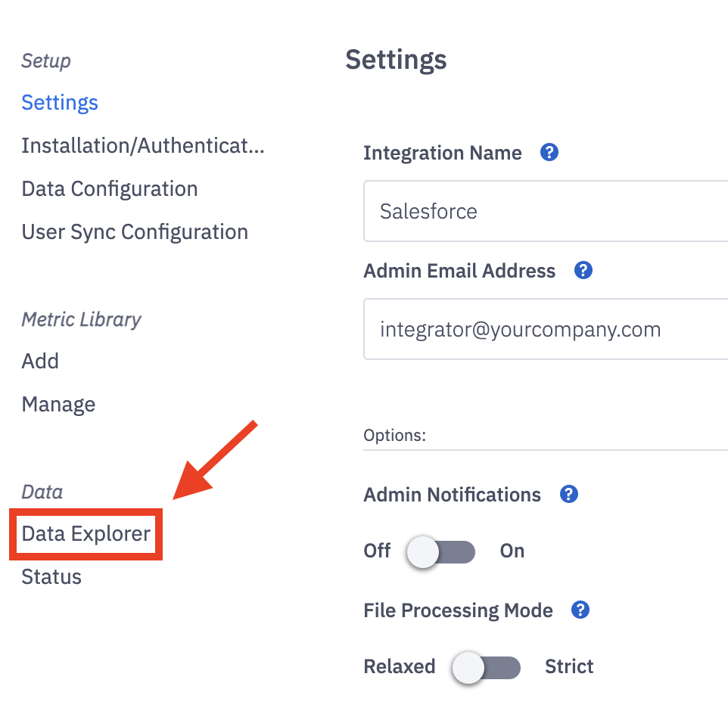Open Settings in the Setup sidebar

[x=60, y=102]
